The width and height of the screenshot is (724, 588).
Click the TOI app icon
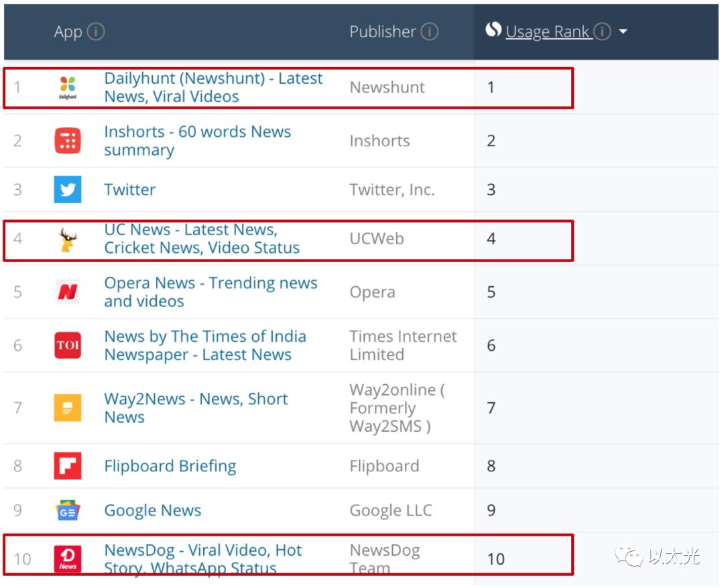(x=68, y=345)
